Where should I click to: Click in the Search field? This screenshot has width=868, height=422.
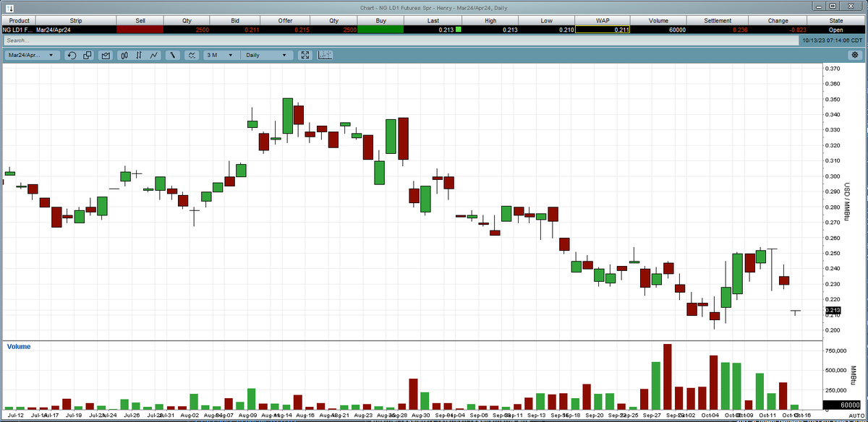400,40
